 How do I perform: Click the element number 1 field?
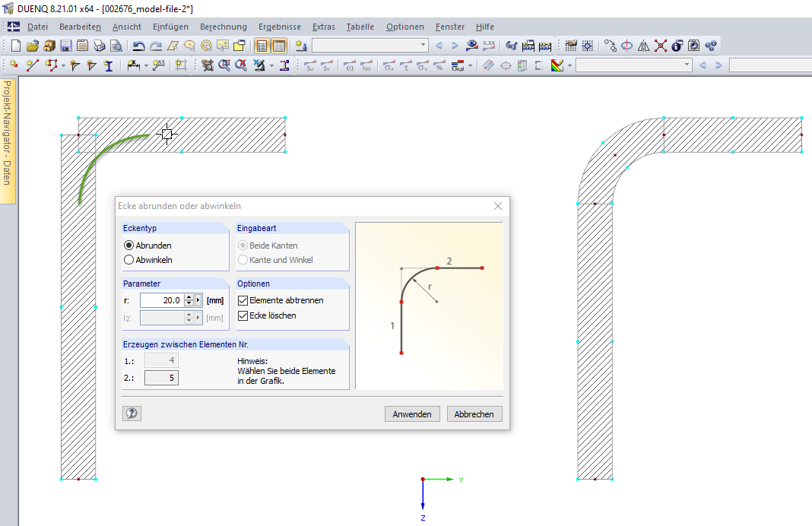[162, 360]
